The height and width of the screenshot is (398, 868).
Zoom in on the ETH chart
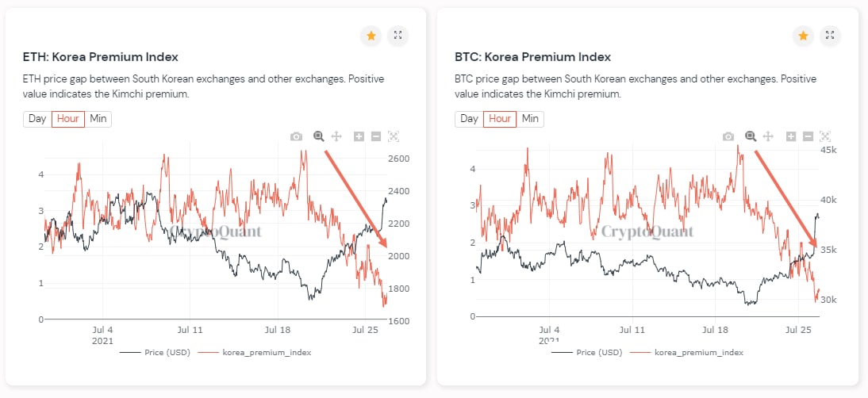click(359, 136)
